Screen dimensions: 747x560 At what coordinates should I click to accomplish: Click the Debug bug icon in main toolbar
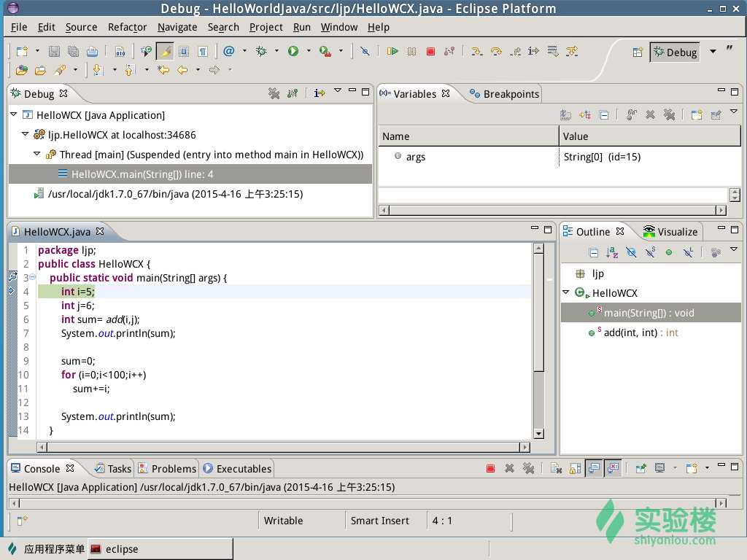coord(261,52)
